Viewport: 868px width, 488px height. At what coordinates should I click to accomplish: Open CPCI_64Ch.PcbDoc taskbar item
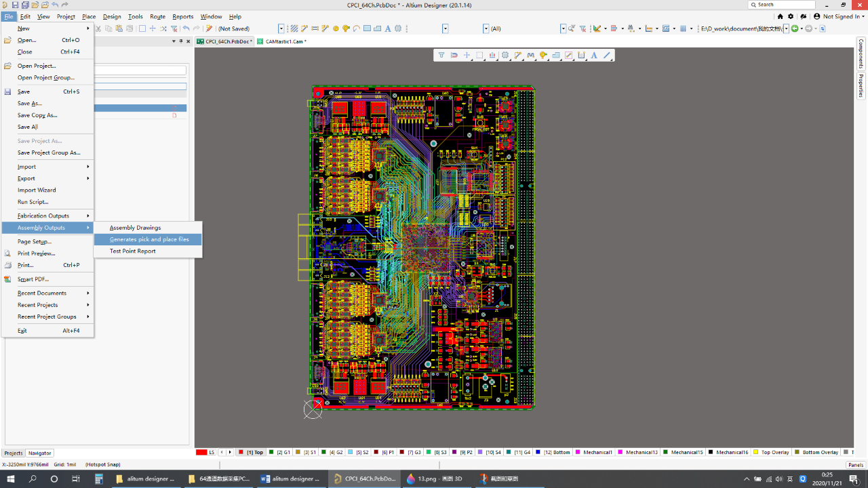[x=366, y=479]
